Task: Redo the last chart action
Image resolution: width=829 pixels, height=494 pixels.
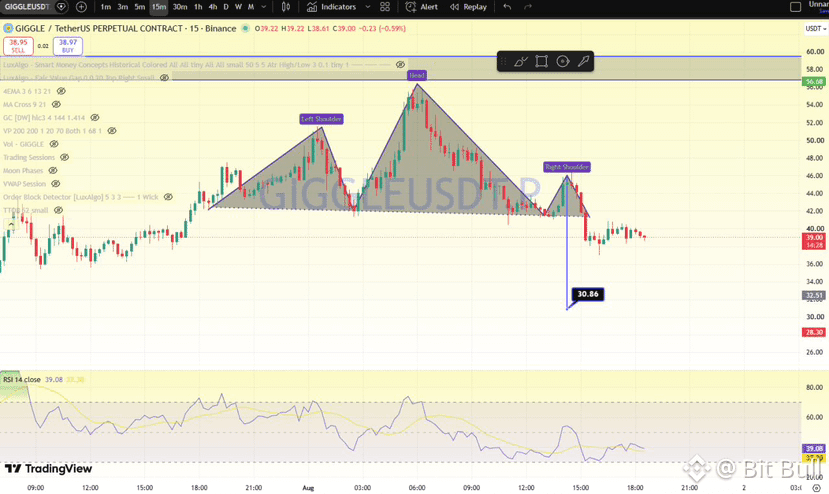Action: coord(528,7)
